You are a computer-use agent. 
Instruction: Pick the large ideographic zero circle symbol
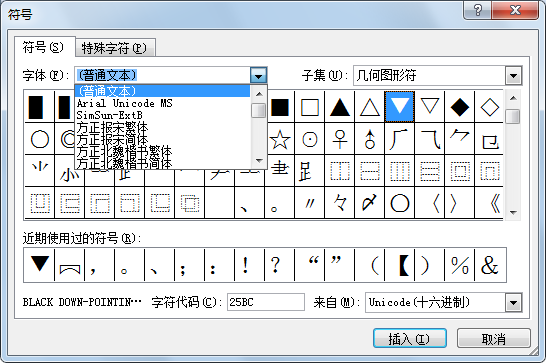399,203
